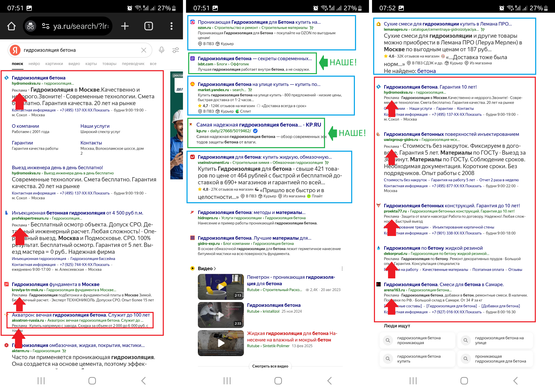This screenshot has height=392, width=555.
Task: Switch to the нейро tab
Action: click(x=34, y=64)
